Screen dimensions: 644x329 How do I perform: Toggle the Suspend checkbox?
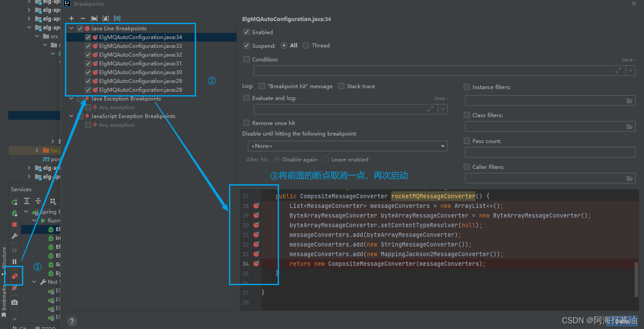pyautogui.click(x=247, y=46)
